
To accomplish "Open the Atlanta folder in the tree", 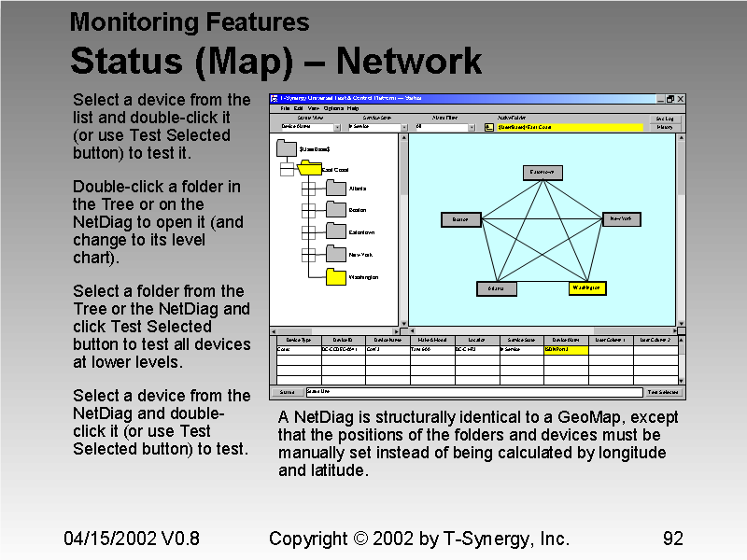I will [x=335, y=188].
